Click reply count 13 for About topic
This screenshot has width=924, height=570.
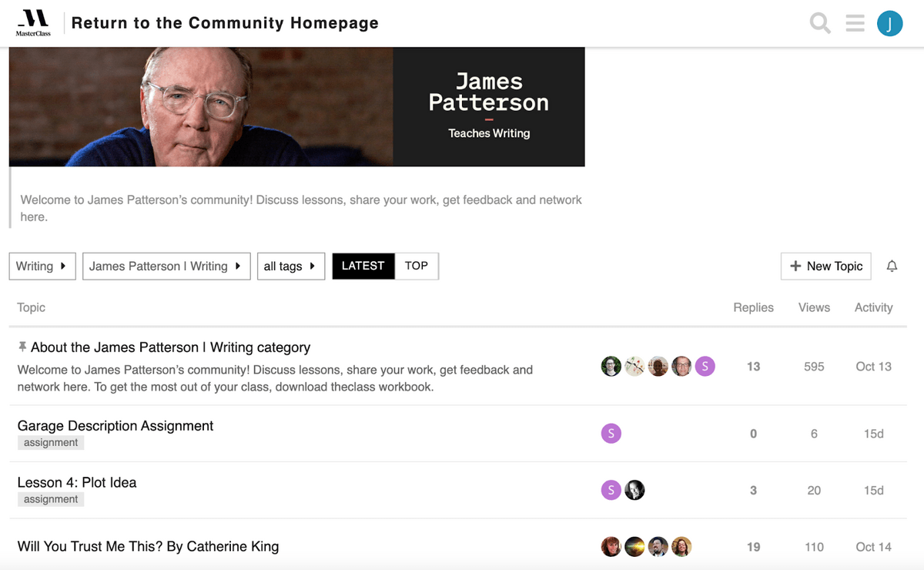tap(753, 367)
